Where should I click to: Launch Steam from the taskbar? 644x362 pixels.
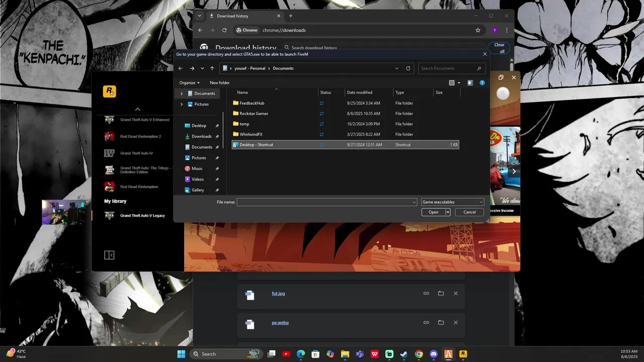pyautogui.click(x=404, y=354)
